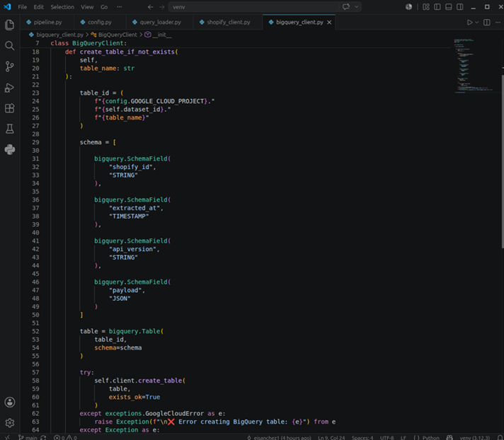Split the editor to the right

[486, 22]
